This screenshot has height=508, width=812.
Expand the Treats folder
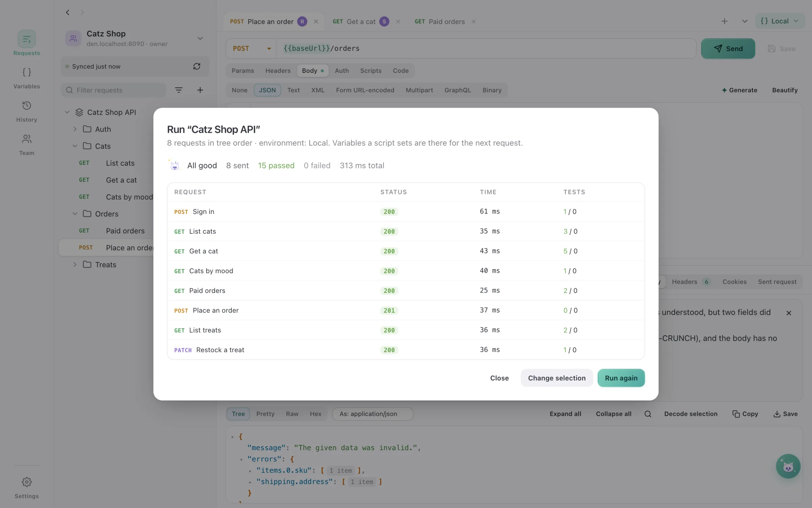coord(75,264)
